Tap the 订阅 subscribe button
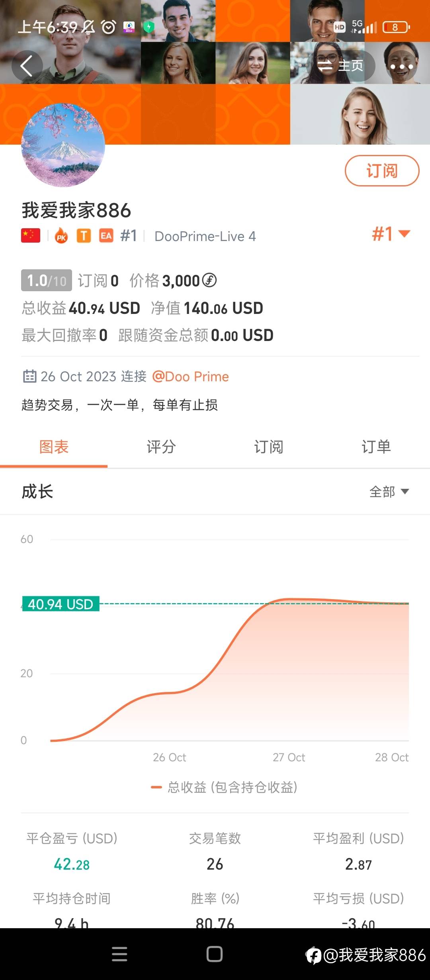Viewport: 430px width, 980px height. 382,171
